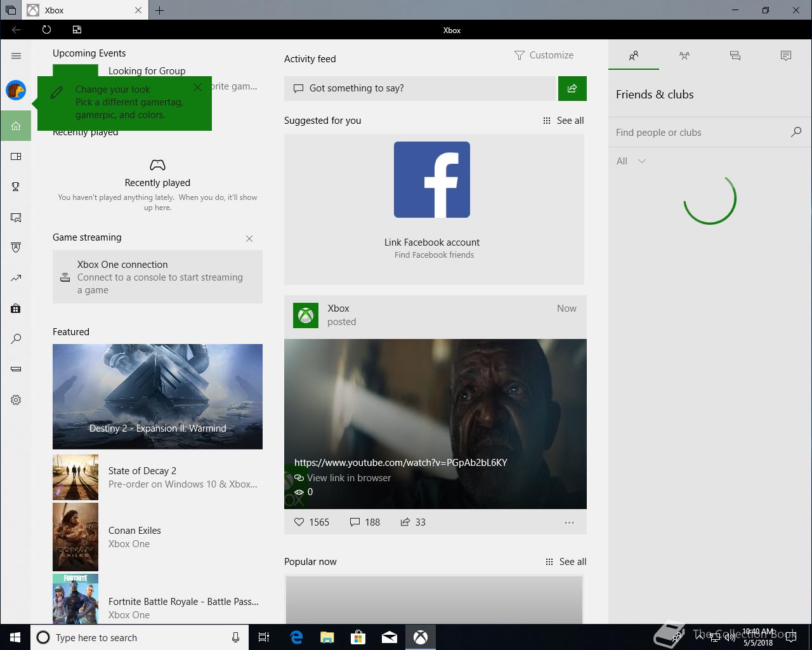This screenshot has width=812, height=650.
Task: Click the Facebook logo tile
Action: point(432,180)
